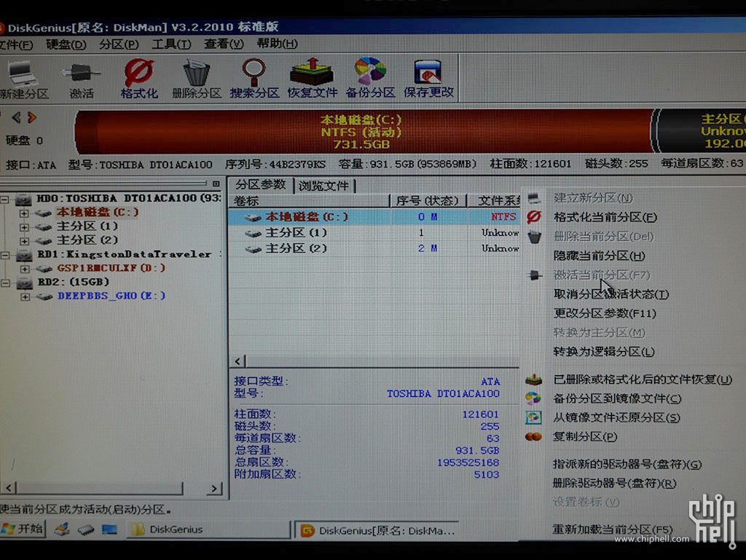Click tree panel scrollbar left arrow
746x560 pixels.
coord(9,488)
